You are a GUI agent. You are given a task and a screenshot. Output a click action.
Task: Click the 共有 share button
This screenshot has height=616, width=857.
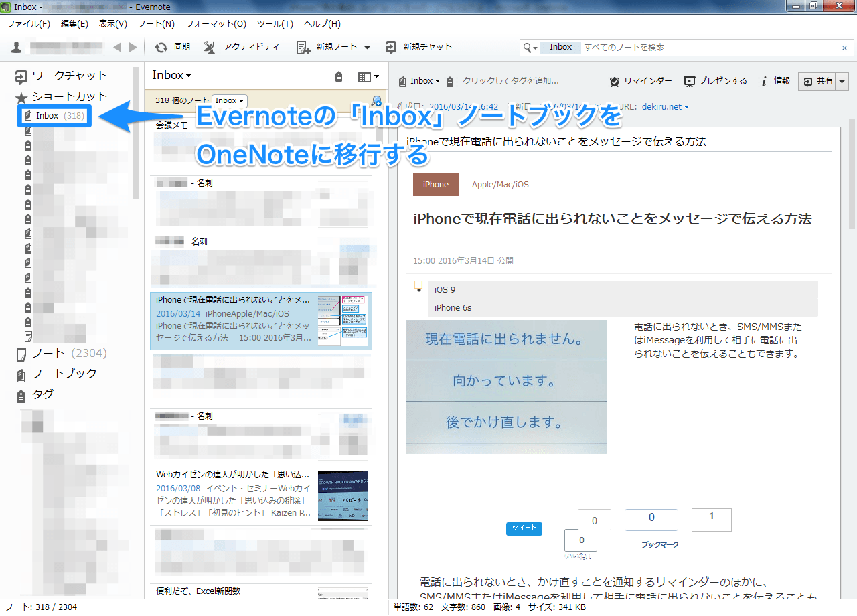[817, 81]
